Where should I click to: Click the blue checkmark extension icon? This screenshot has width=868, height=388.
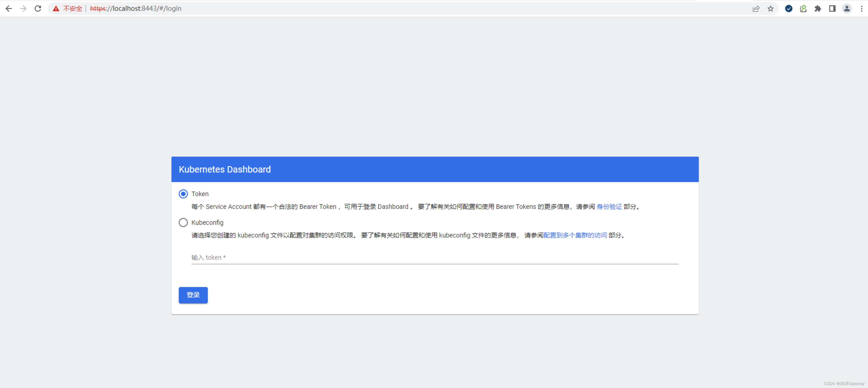tap(788, 8)
